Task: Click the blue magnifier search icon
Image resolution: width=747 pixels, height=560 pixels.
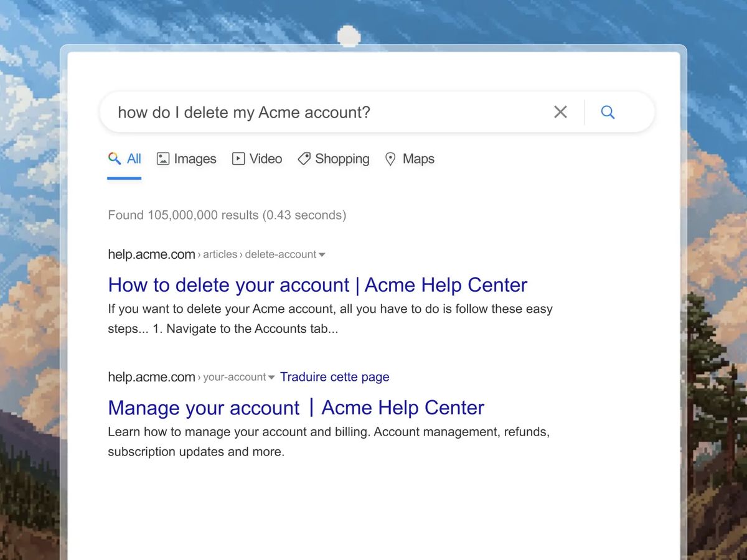Action: click(608, 112)
